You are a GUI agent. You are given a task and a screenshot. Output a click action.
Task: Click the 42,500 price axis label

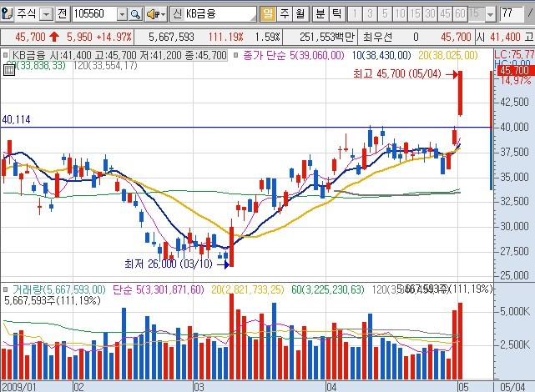514,102
